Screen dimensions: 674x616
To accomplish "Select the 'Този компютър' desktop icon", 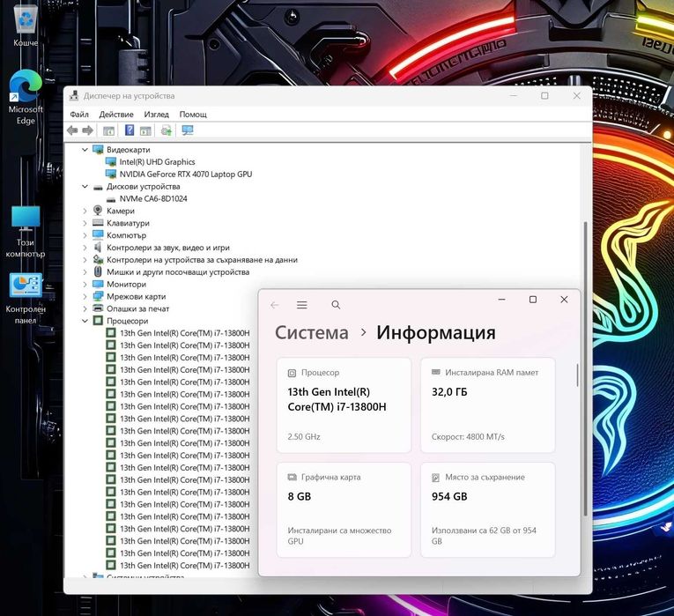I will [26, 231].
